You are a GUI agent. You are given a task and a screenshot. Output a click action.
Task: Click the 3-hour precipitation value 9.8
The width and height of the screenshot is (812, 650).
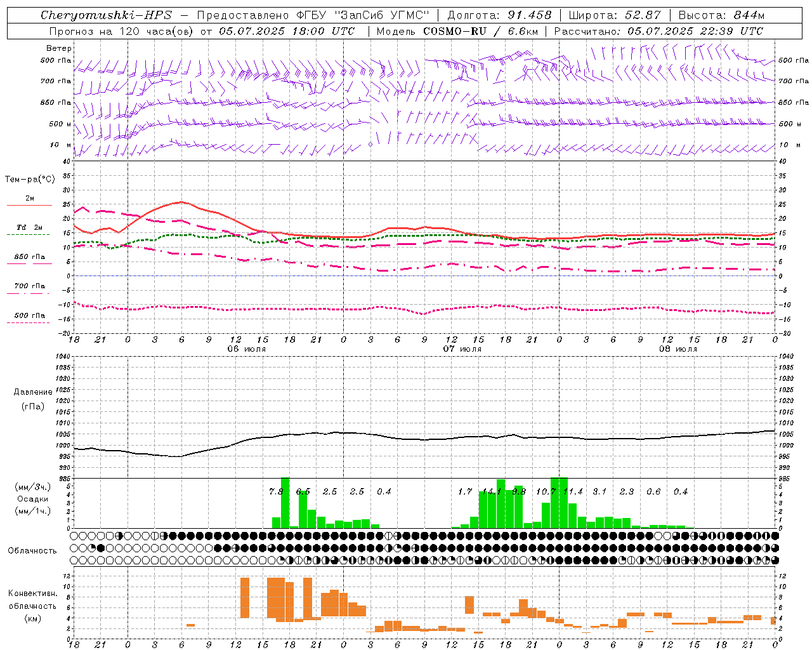(519, 492)
